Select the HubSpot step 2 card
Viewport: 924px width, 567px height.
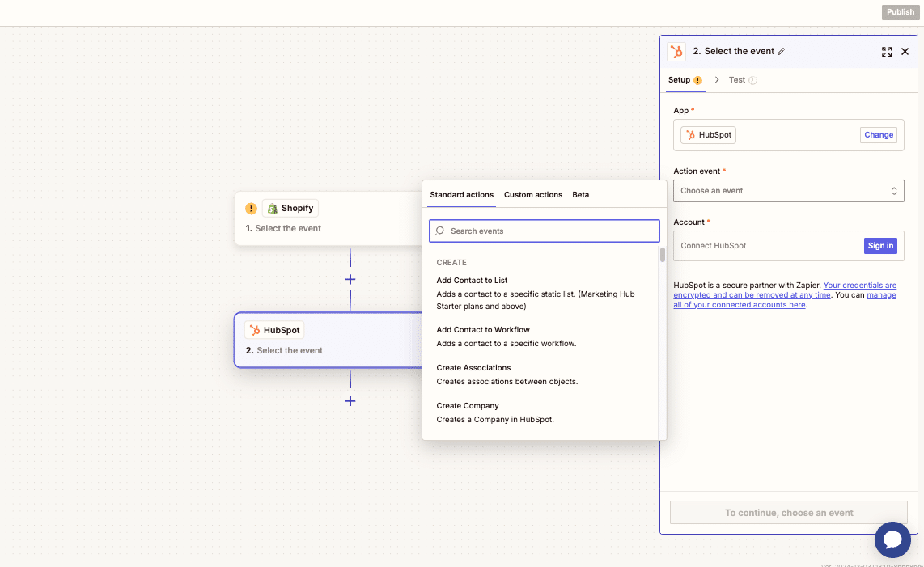pyautogui.click(x=328, y=340)
